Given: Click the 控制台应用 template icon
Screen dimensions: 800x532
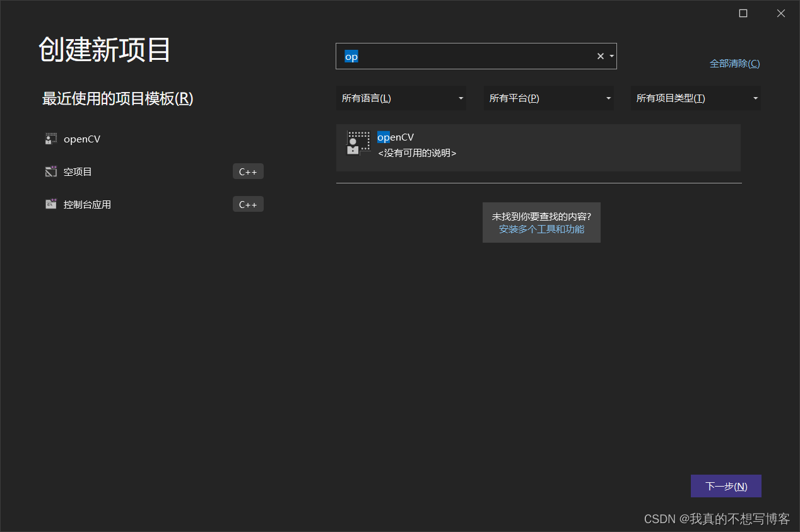Looking at the screenshot, I should (x=50, y=204).
